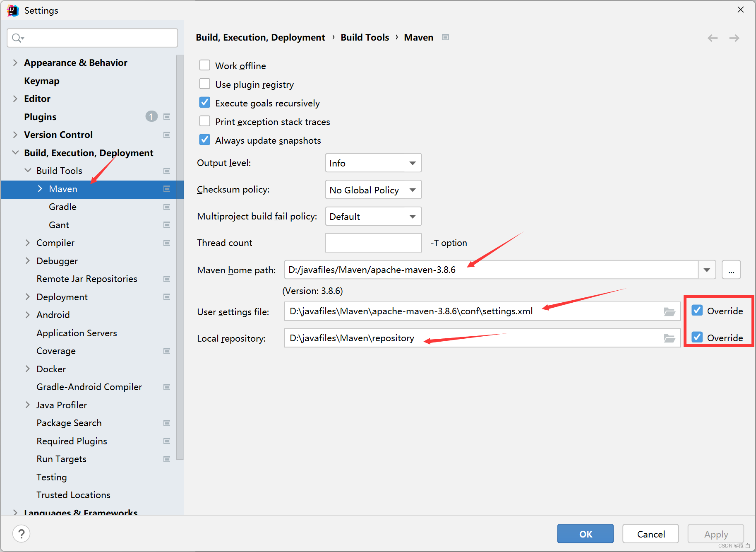
Task: Open the Output level dropdown
Action: click(373, 163)
